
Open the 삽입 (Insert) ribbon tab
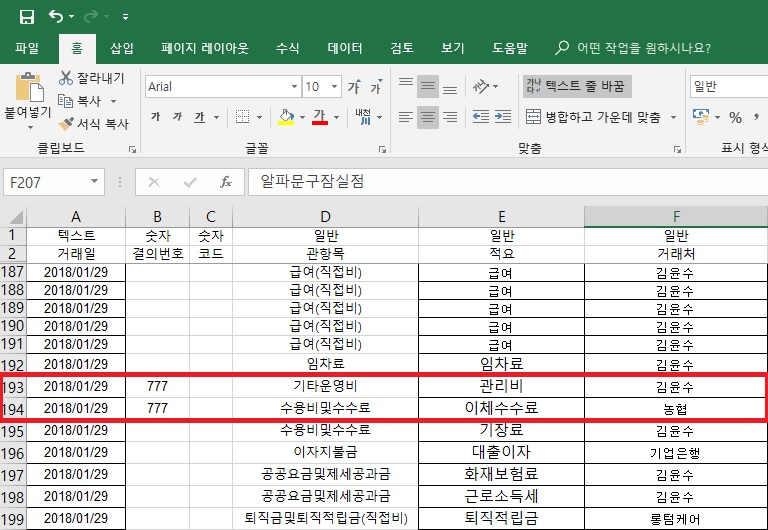[x=122, y=48]
